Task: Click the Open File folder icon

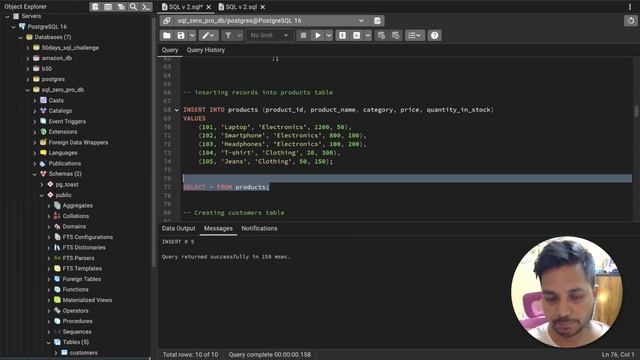Action: tap(167, 36)
